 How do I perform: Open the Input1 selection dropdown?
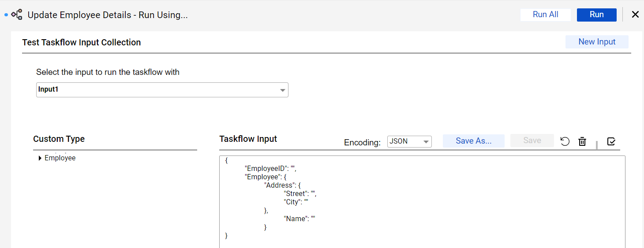coord(162,90)
